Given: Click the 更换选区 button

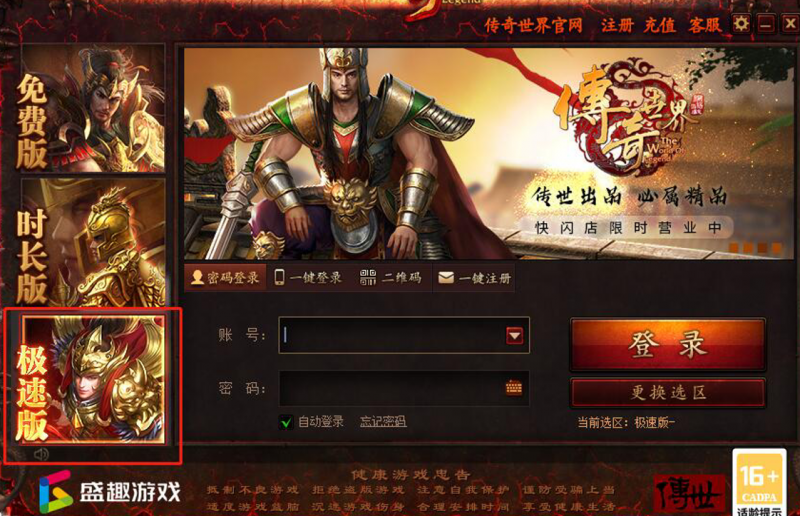Looking at the screenshot, I should point(668,392).
